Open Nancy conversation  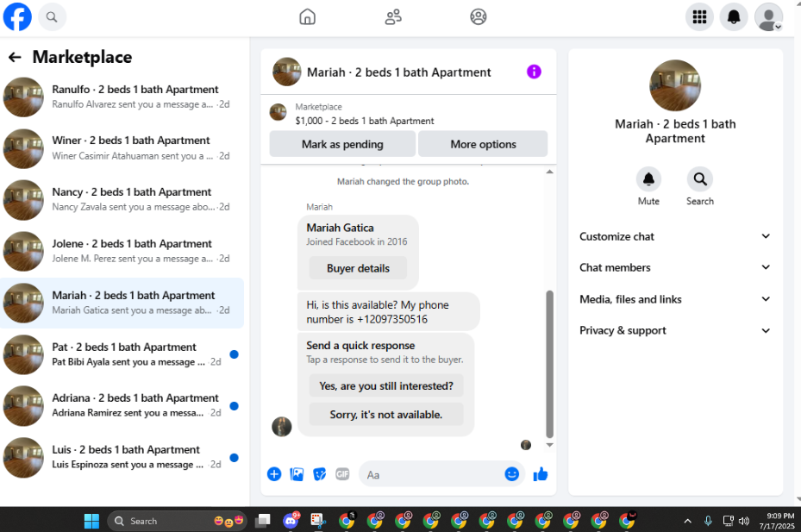click(122, 200)
